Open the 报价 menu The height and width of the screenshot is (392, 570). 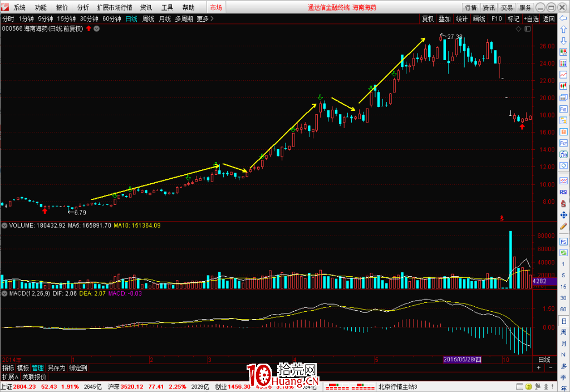pyautogui.click(x=62, y=7)
